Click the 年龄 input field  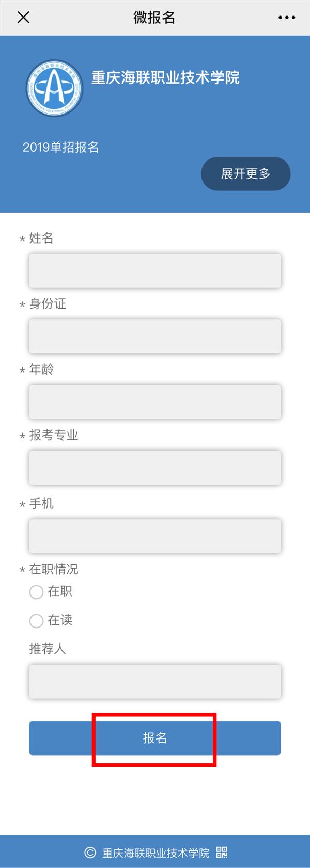coord(155,401)
